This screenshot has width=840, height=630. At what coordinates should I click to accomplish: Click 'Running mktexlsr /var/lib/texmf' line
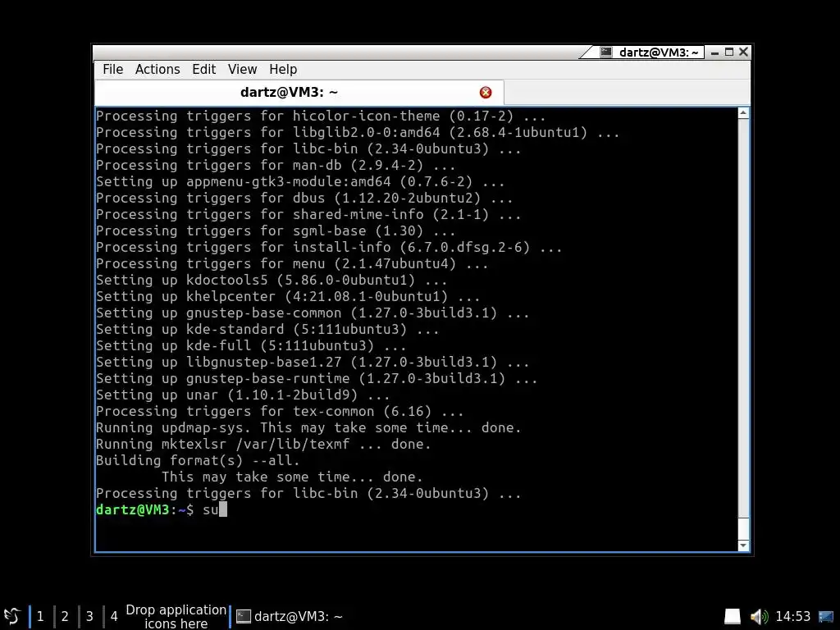[263, 444]
